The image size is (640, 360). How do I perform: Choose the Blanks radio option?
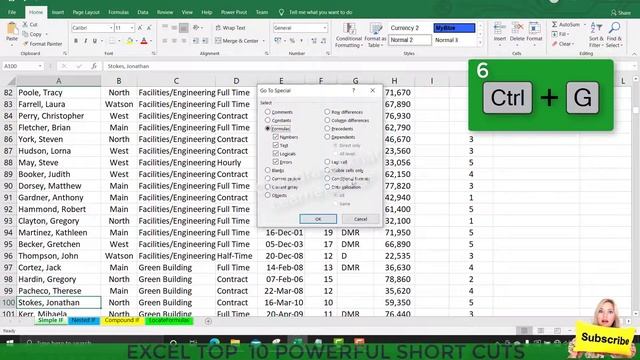(267, 170)
